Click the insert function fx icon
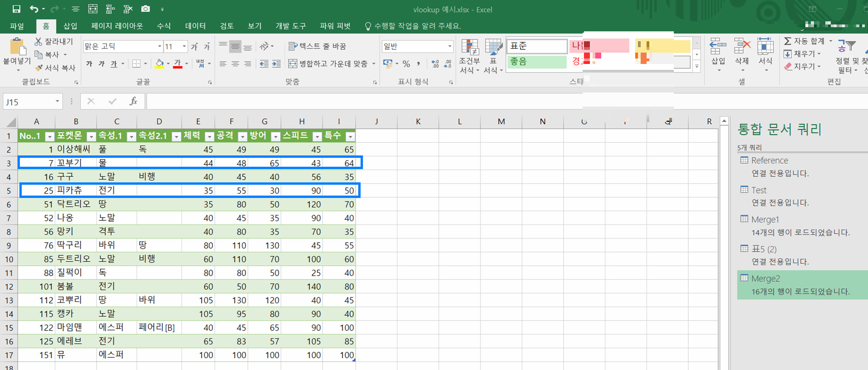The height and width of the screenshot is (370, 868). (133, 102)
